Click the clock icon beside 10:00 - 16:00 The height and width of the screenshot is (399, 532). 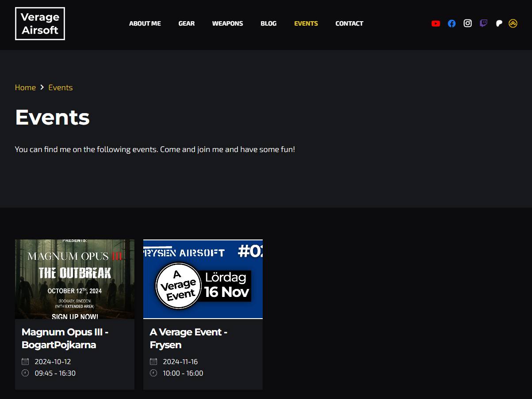click(x=153, y=373)
